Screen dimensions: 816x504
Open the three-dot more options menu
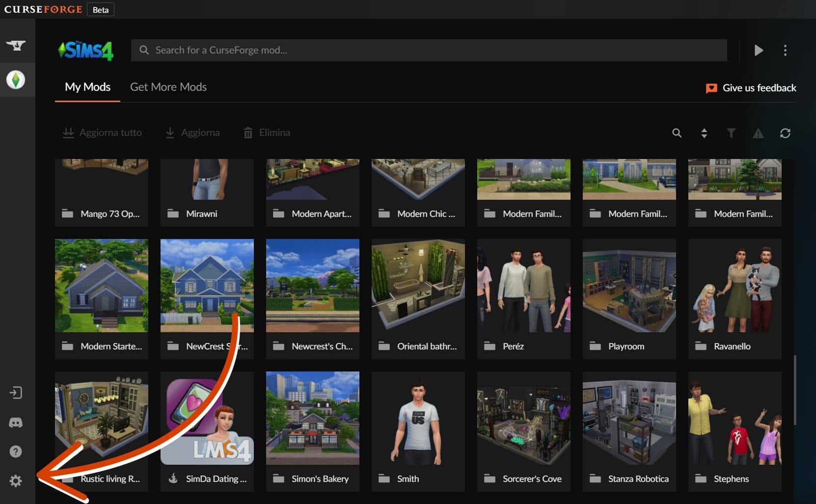785,50
